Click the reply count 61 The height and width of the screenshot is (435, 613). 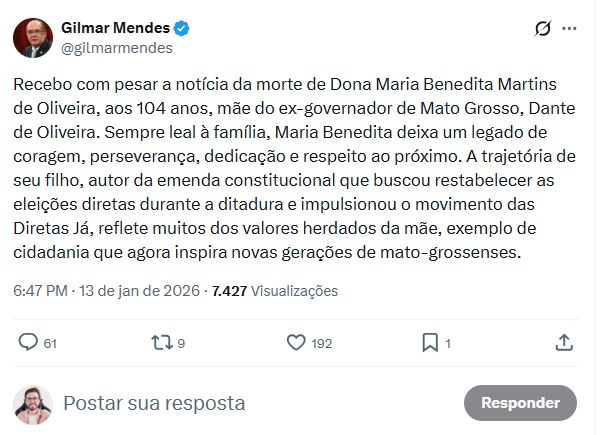(50, 344)
